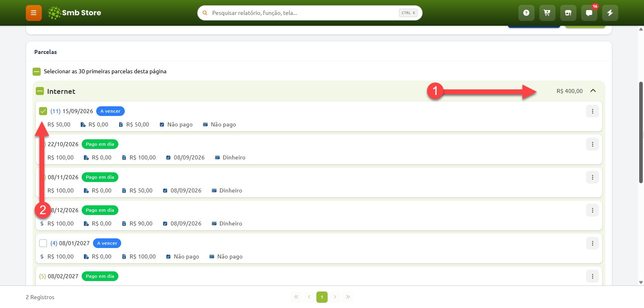Uncheck the 15/09/2026 installment checkbox
This screenshot has height=308, width=644.
(x=43, y=111)
